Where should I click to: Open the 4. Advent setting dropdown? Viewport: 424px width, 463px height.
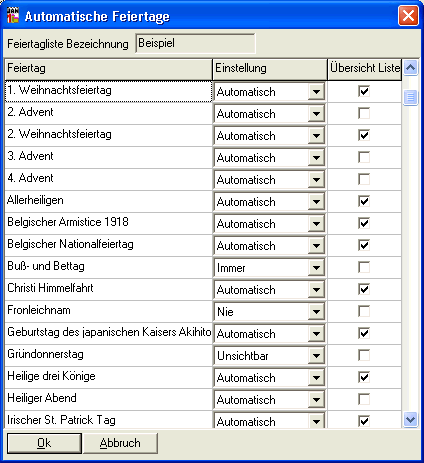pos(316,179)
